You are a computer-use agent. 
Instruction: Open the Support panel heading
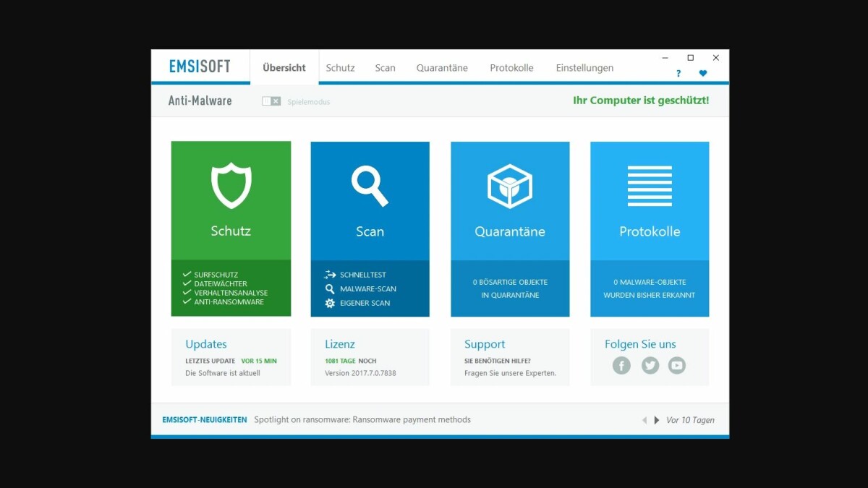485,345
